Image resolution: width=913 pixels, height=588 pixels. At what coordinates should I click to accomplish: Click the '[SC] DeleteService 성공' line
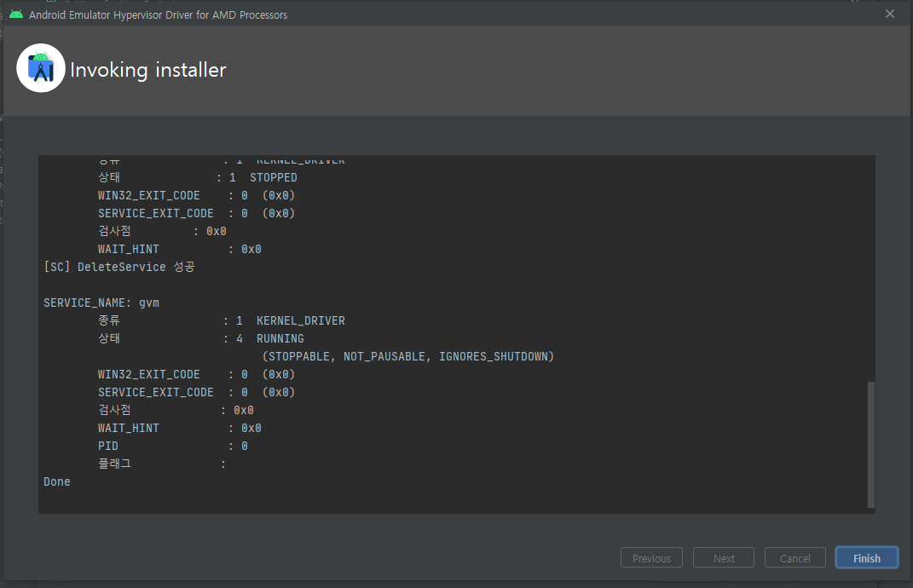tap(119, 267)
